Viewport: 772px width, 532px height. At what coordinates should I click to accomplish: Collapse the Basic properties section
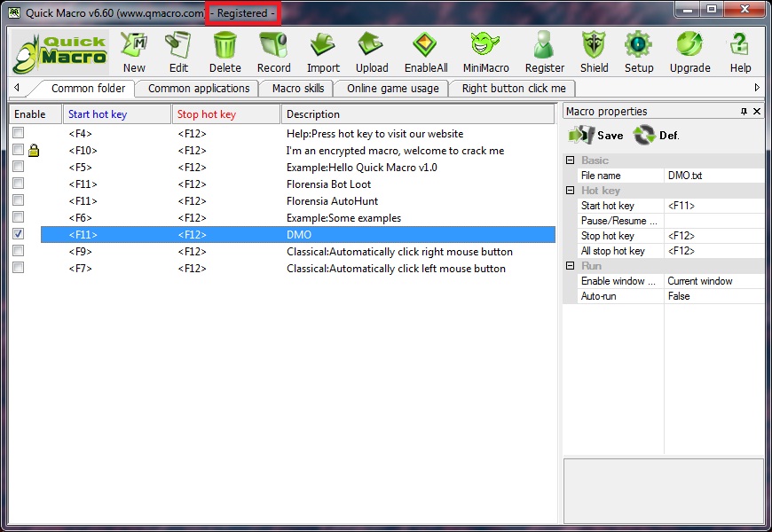571,160
